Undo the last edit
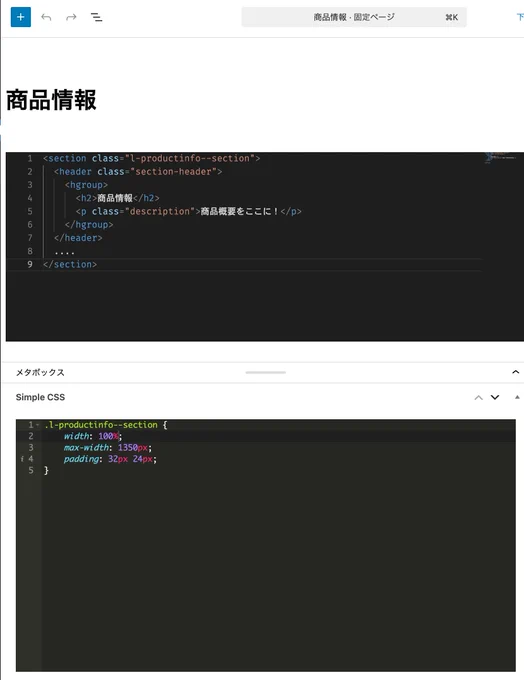Screen dimensions: 524x680 coord(46,17)
